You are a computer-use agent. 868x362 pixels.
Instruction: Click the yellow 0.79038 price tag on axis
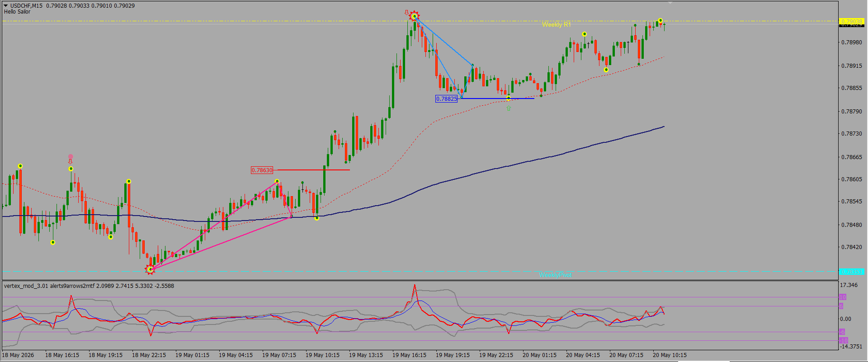coord(851,21)
